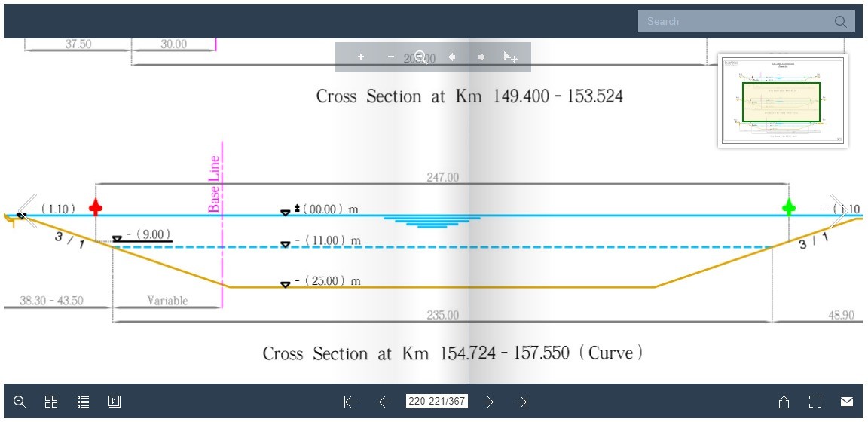This screenshot has height=422, width=868.
Task: Click the plus zoom-in button in floating toolbar
Action: [x=361, y=57]
